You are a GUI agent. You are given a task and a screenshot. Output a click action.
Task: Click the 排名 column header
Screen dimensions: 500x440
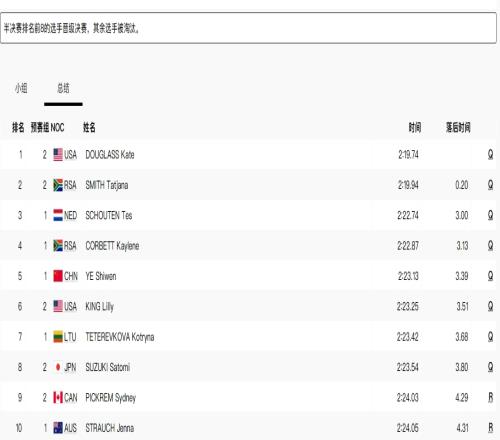18,127
